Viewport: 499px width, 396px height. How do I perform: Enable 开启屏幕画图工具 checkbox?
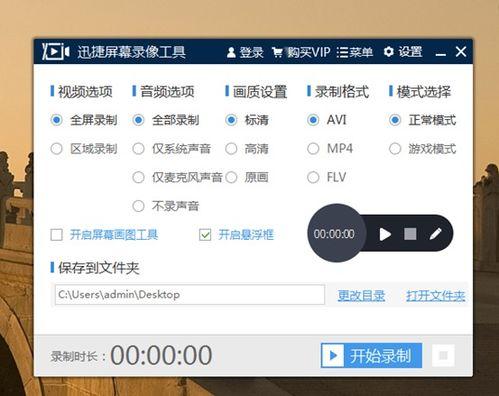pos(56,235)
